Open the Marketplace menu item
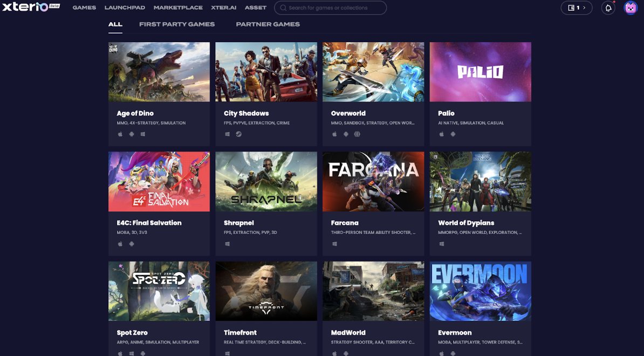 pyautogui.click(x=178, y=8)
